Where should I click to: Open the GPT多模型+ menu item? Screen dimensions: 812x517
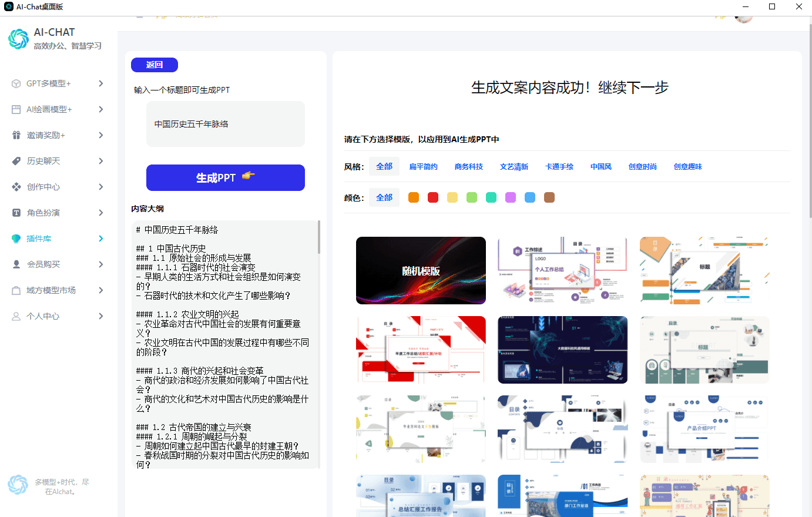pos(59,83)
